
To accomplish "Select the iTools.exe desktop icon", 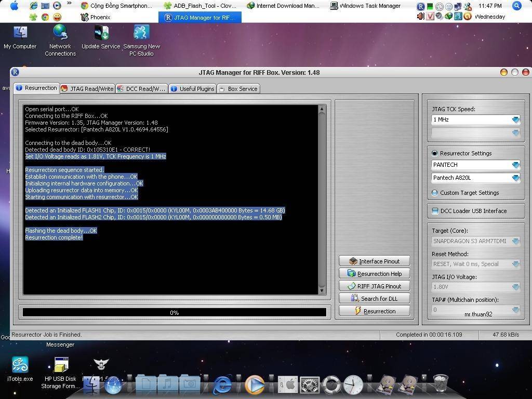I will pyautogui.click(x=20, y=369).
